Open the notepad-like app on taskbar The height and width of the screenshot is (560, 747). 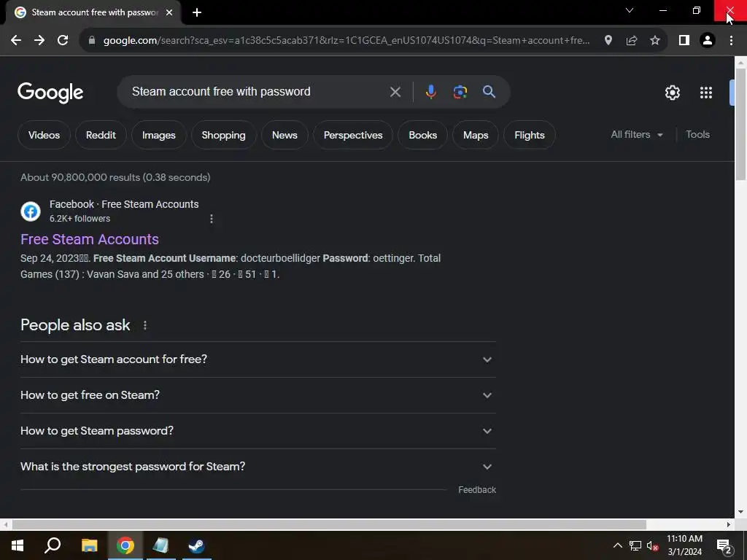coord(161,545)
